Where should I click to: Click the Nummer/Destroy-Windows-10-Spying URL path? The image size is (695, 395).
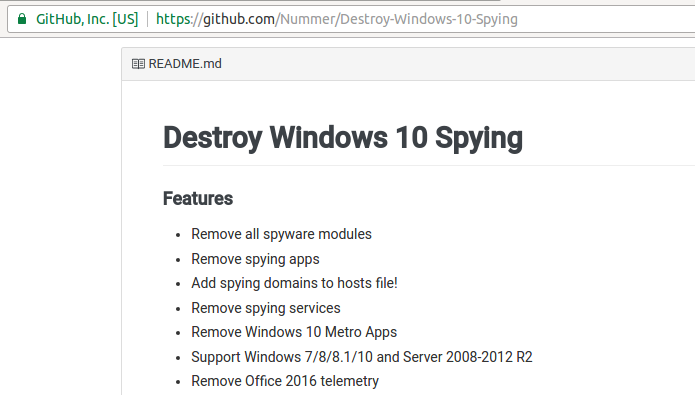pos(396,19)
